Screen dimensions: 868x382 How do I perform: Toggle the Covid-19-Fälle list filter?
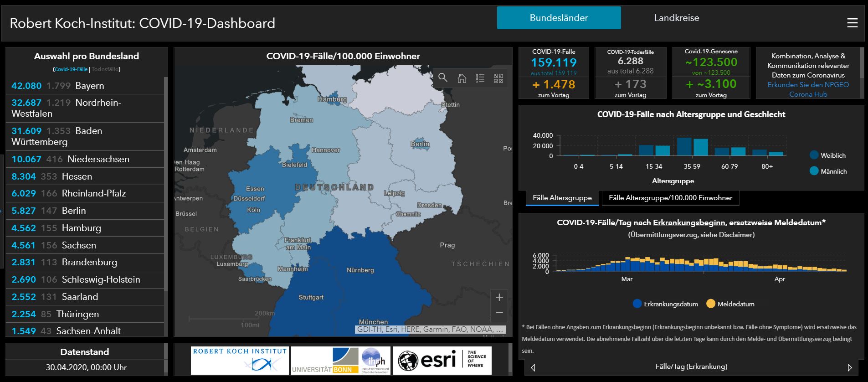[71, 69]
